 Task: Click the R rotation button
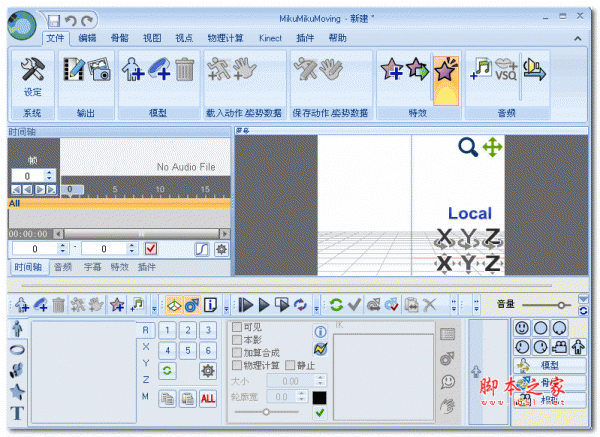(145, 330)
